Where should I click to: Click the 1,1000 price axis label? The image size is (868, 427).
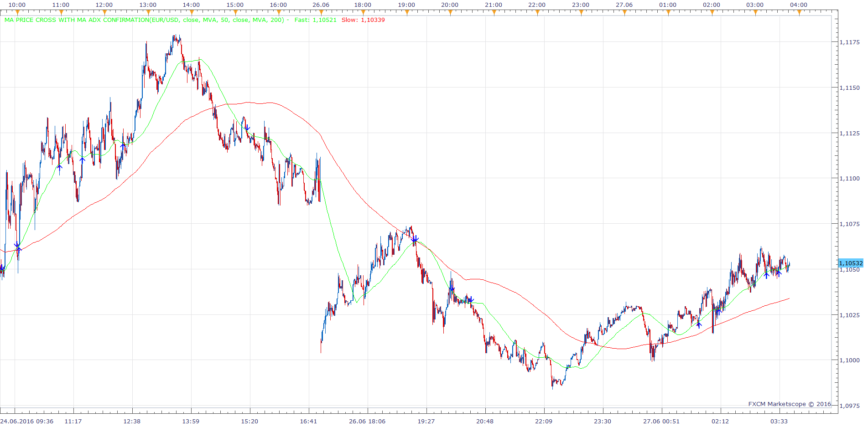point(849,360)
